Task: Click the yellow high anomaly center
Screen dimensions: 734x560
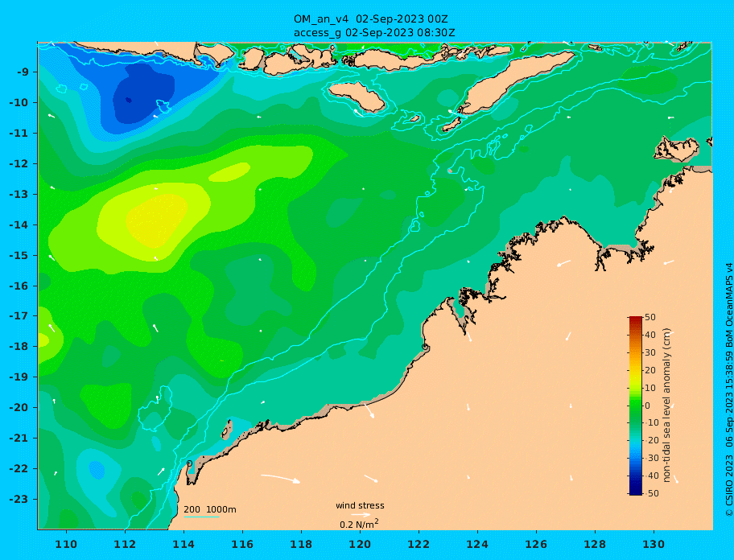Action: (156, 220)
